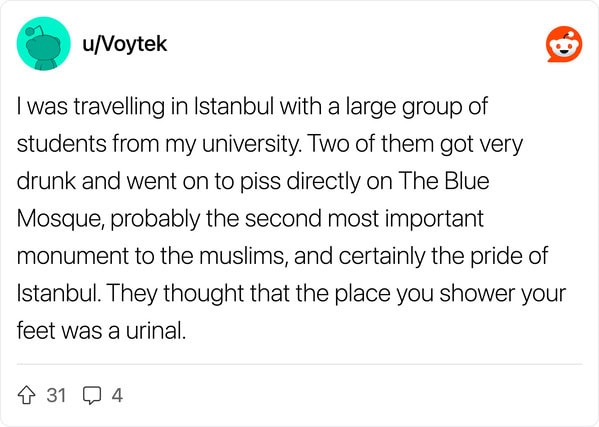The image size is (599, 427).
Task: Open comments via the speech bubble icon
Action: (92, 395)
